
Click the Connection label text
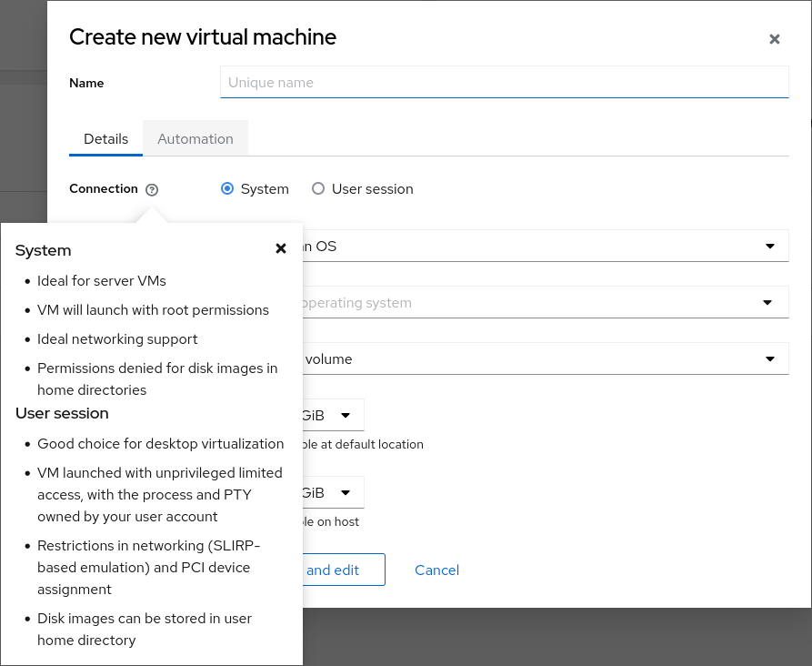point(103,189)
